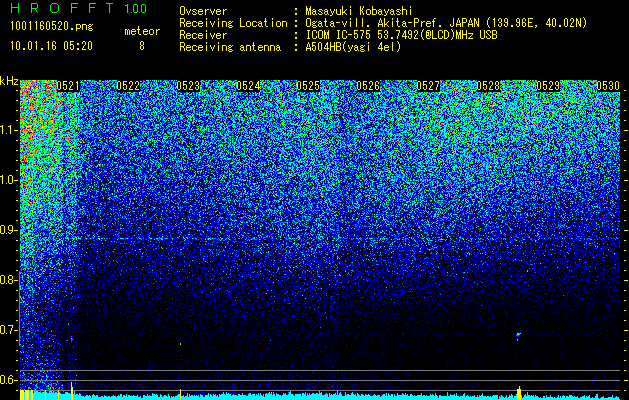This screenshot has width=629, height=400.
Task: Click the 0530 time marker
Action: pos(608,86)
